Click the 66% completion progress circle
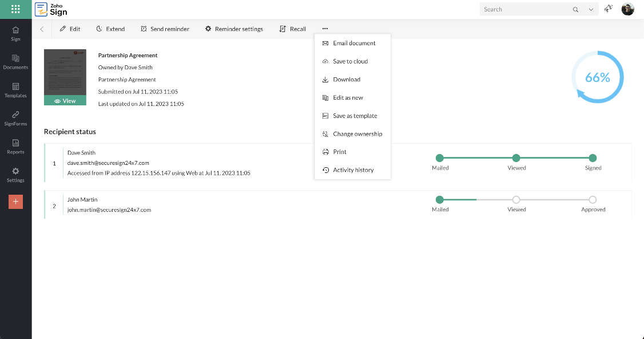The width and height of the screenshot is (644, 339). click(x=597, y=77)
